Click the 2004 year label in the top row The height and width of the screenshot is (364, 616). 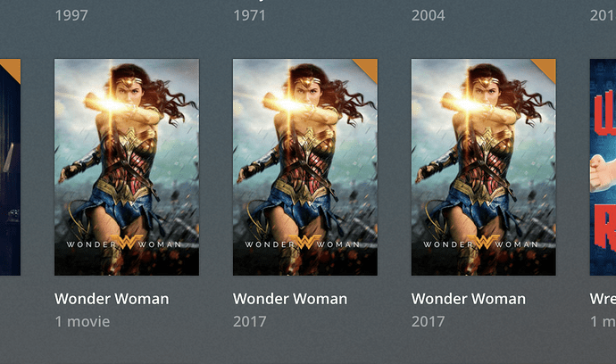pos(428,15)
